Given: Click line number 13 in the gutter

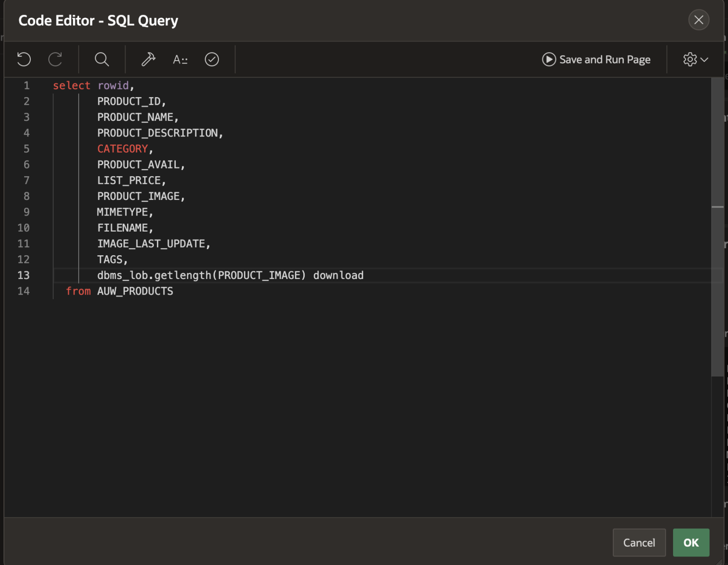Looking at the screenshot, I should (x=23, y=275).
